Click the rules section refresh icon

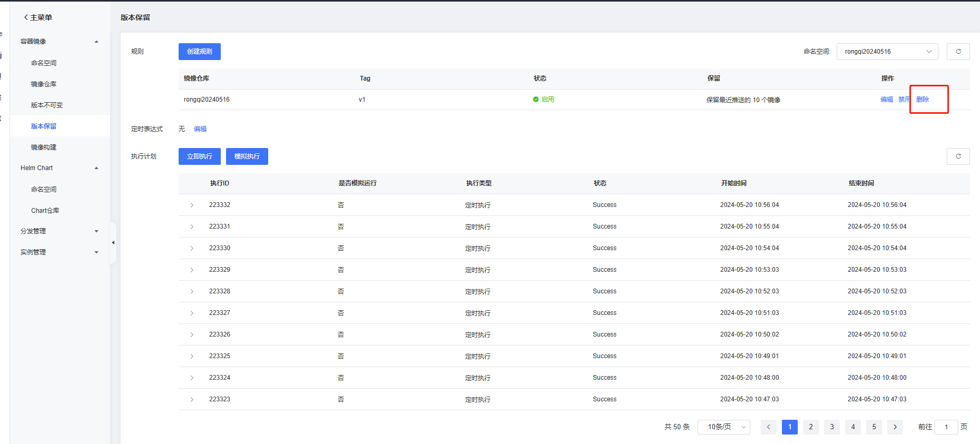(958, 52)
